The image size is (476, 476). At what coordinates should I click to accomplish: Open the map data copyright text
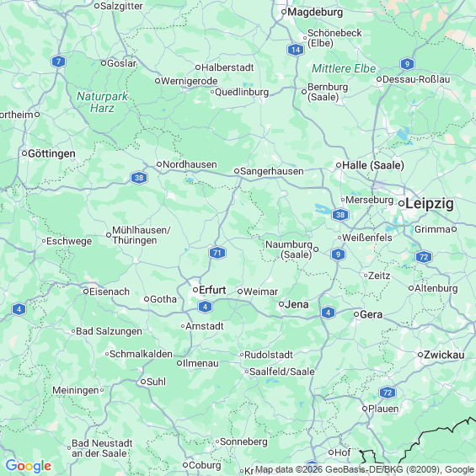(364, 469)
